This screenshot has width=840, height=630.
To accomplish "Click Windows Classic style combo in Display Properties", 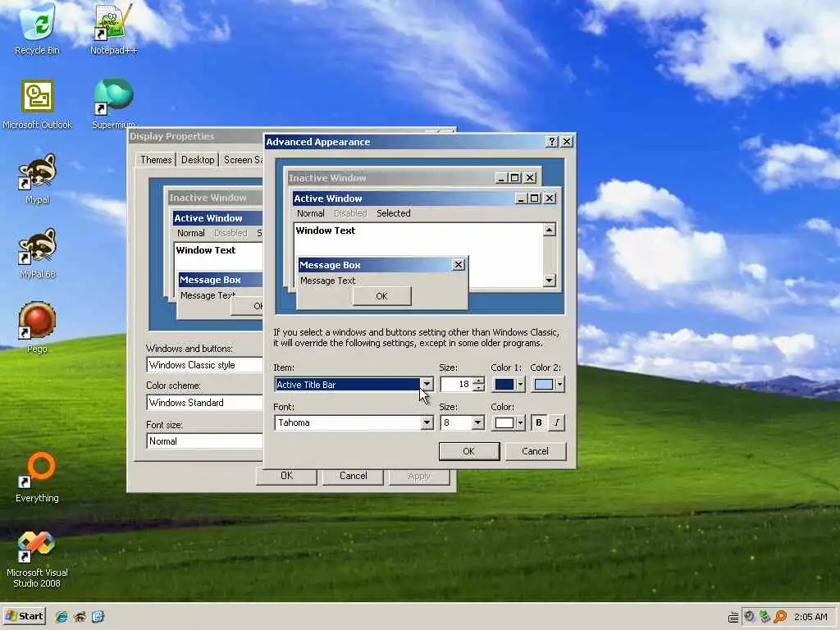I will tap(204, 365).
